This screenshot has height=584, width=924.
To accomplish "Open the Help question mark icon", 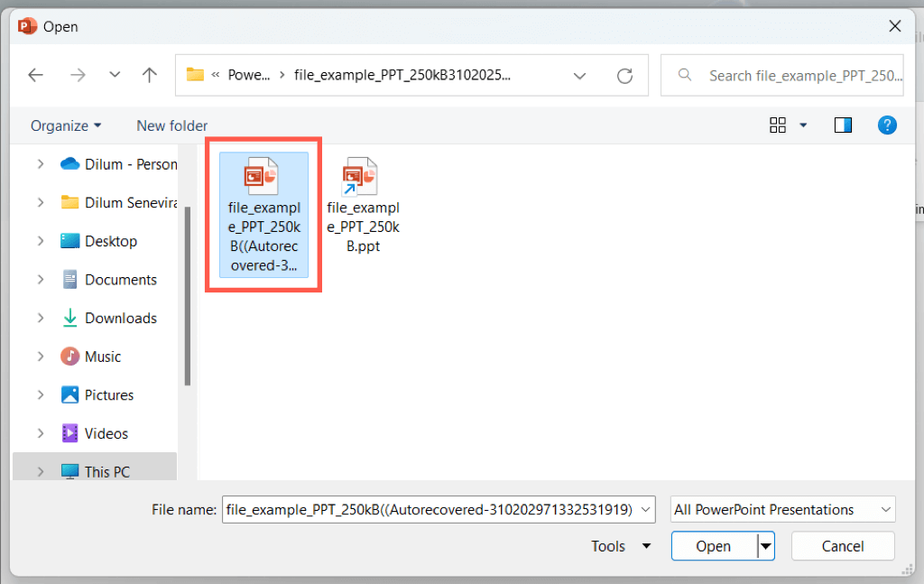I will [x=887, y=125].
